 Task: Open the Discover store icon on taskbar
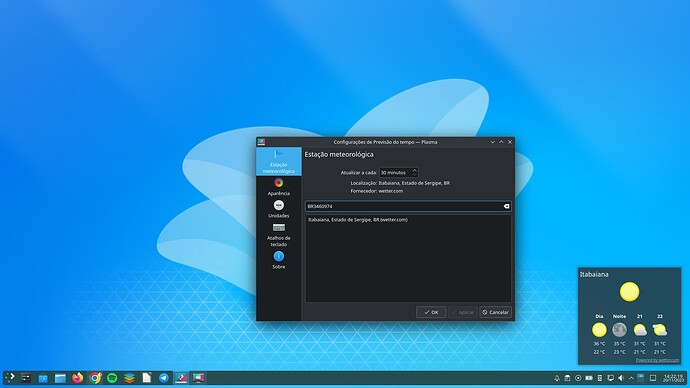43,378
